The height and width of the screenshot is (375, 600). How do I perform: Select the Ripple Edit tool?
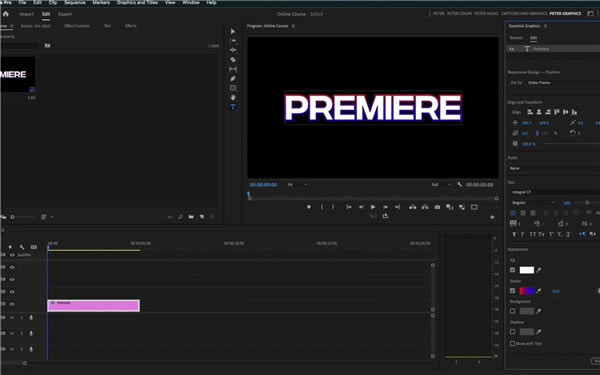point(233,50)
